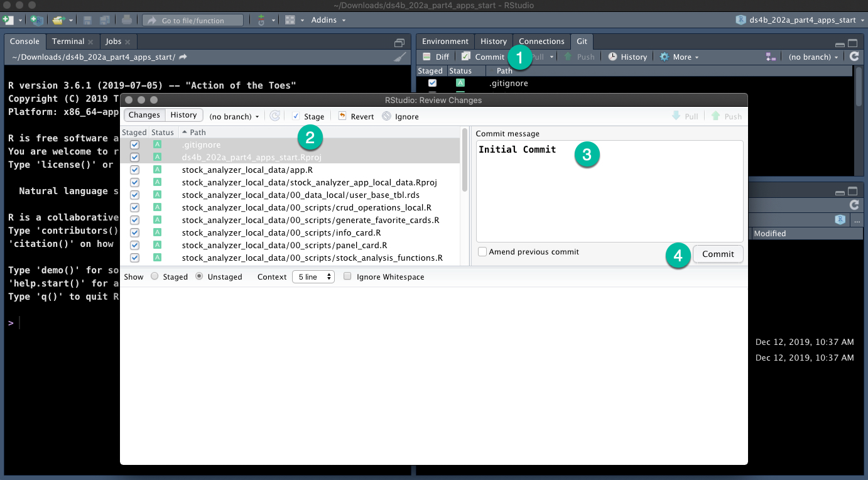Select the Staged radio button
Viewport: 868px width, 480px height.
pos(155,276)
